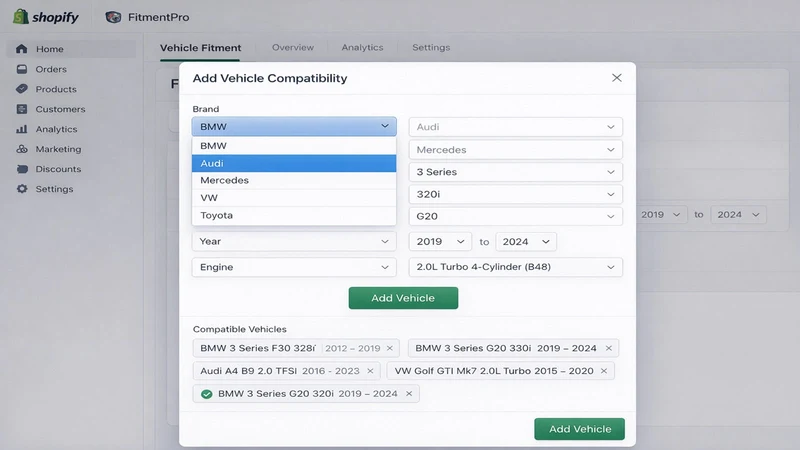Open Orders in the sidebar
This screenshot has width=800, height=450.
click(x=51, y=69)
